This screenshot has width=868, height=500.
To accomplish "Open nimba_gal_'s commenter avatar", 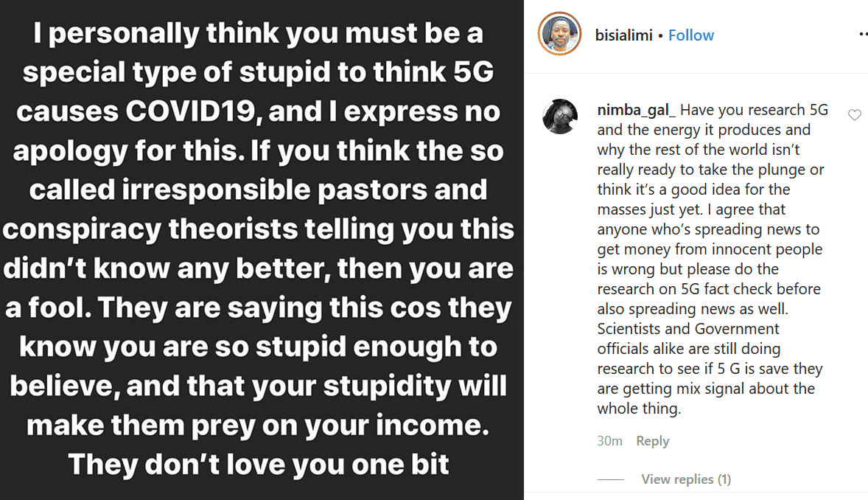I will [560, 117].
